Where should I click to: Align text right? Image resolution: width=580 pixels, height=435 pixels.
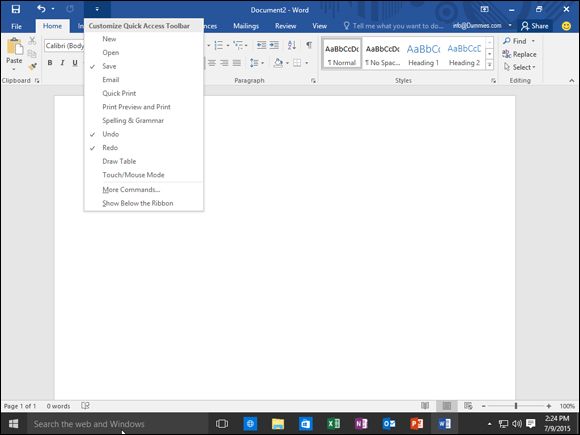pos(224,63)
